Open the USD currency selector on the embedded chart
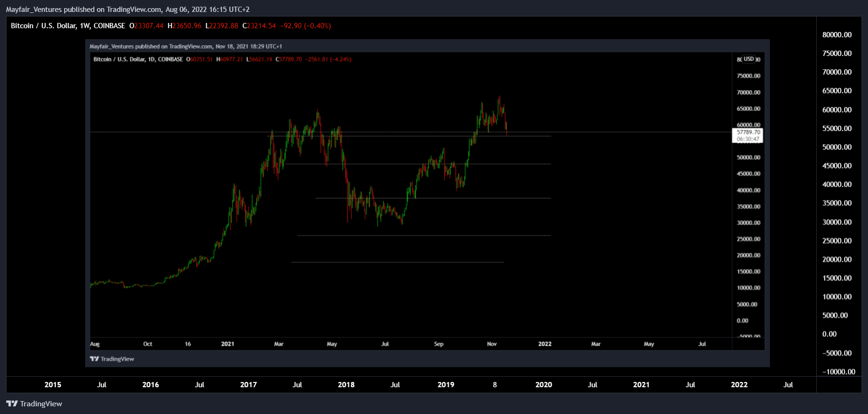Image resolution: width=868 pixels, height=414 pixels. [749, 59]
